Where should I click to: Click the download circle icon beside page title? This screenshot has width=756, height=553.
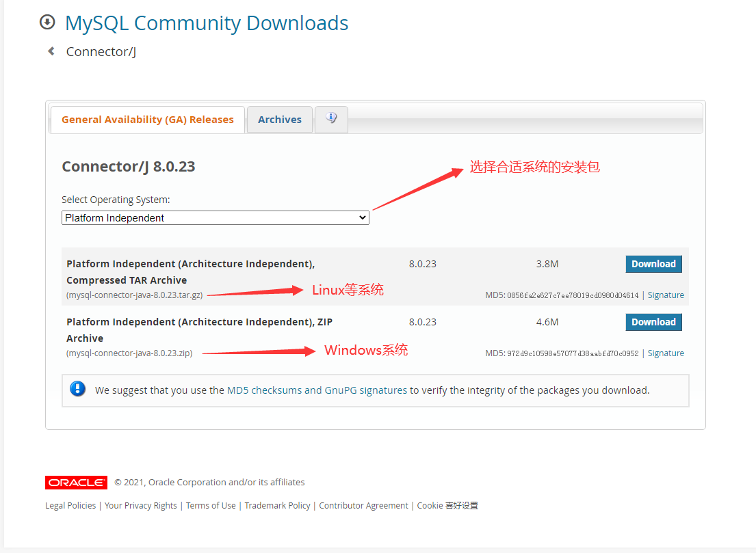pyautogui.click(x=47, y=22)
